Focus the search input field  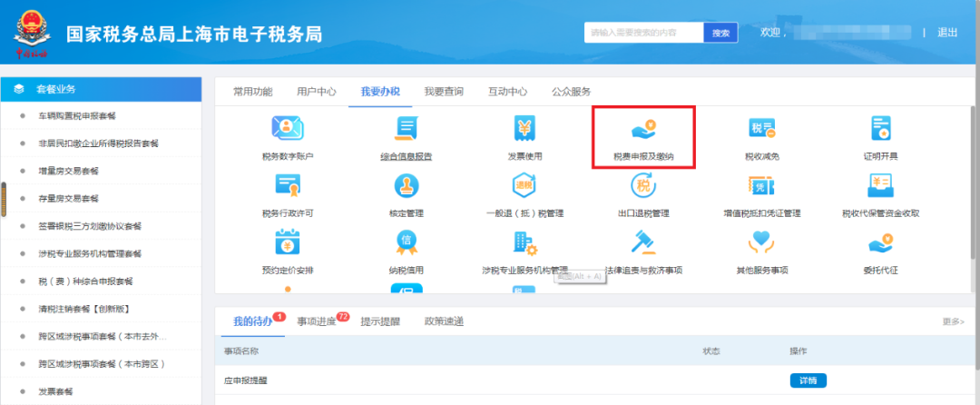point(643,33)
